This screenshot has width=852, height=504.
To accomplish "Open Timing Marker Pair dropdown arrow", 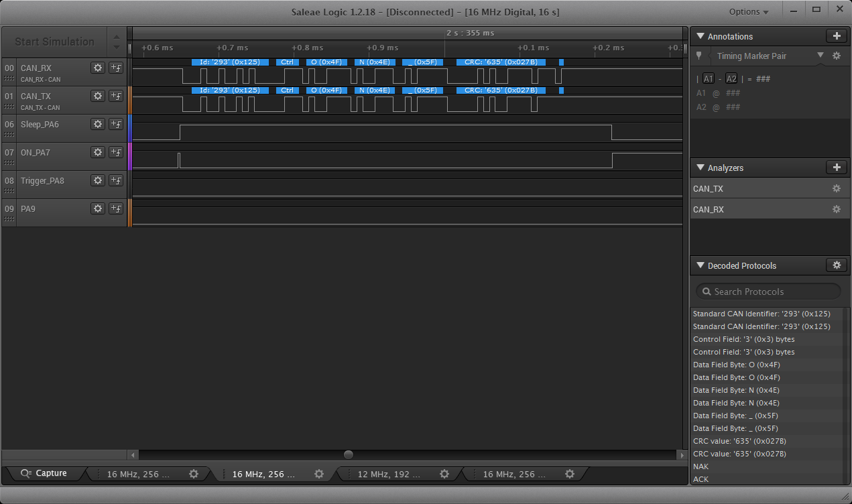I will coord(820,56).
